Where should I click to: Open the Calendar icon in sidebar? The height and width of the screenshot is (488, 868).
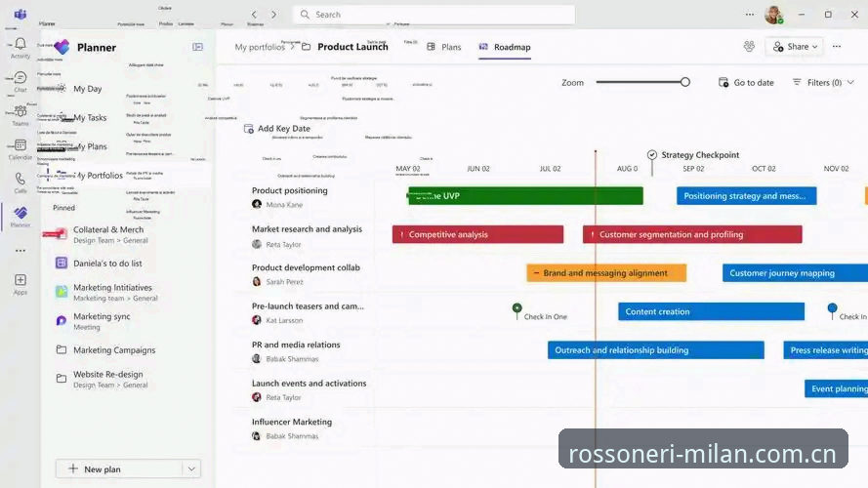[21, 145]
